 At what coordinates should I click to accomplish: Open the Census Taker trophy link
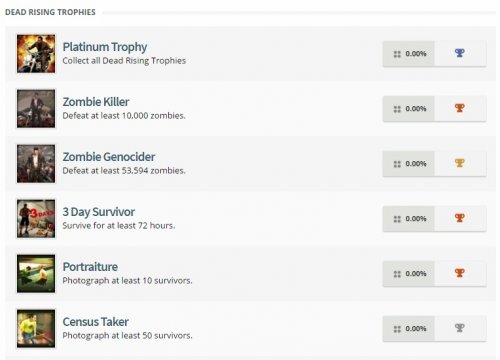[95, 322]
